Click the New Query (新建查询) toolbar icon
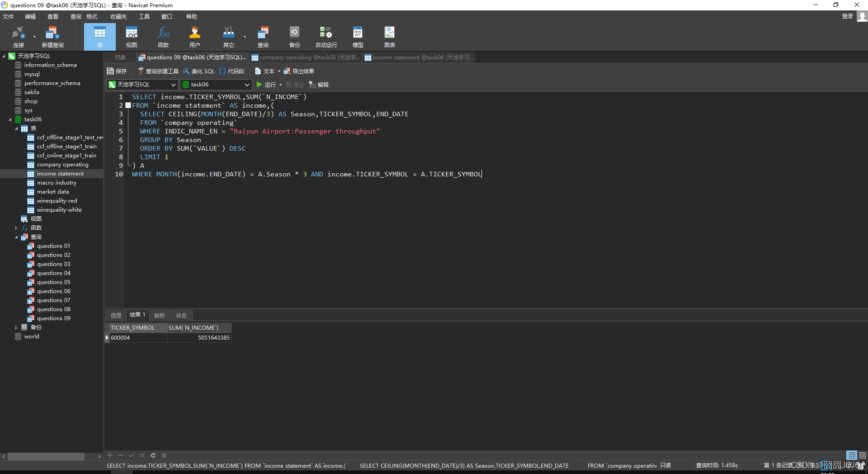Screen dimensions: 868x474 coord(52,36)
